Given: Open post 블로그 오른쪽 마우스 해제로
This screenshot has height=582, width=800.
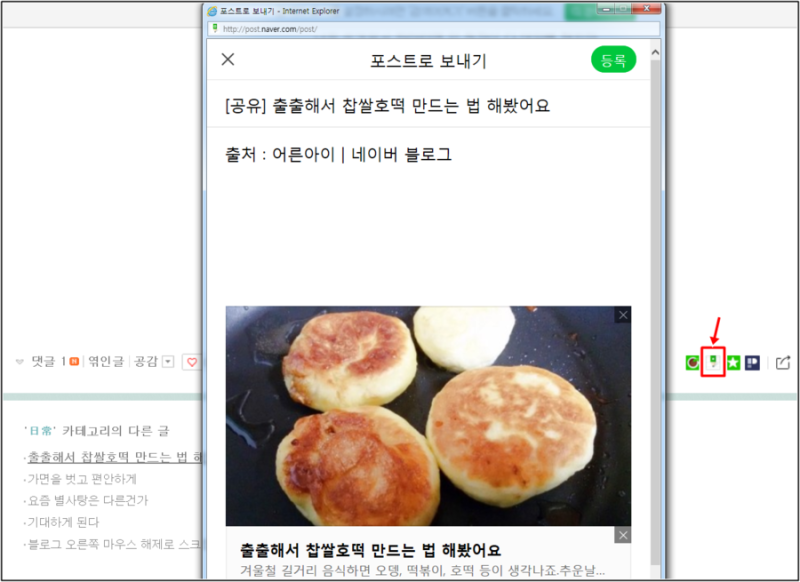Looking at the screenshot, I should (115, 544).
